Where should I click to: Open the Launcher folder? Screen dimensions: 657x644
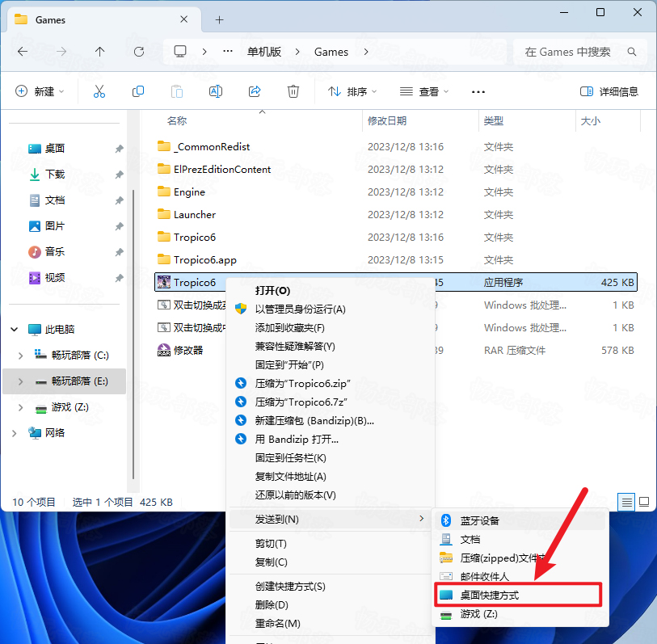195,214
